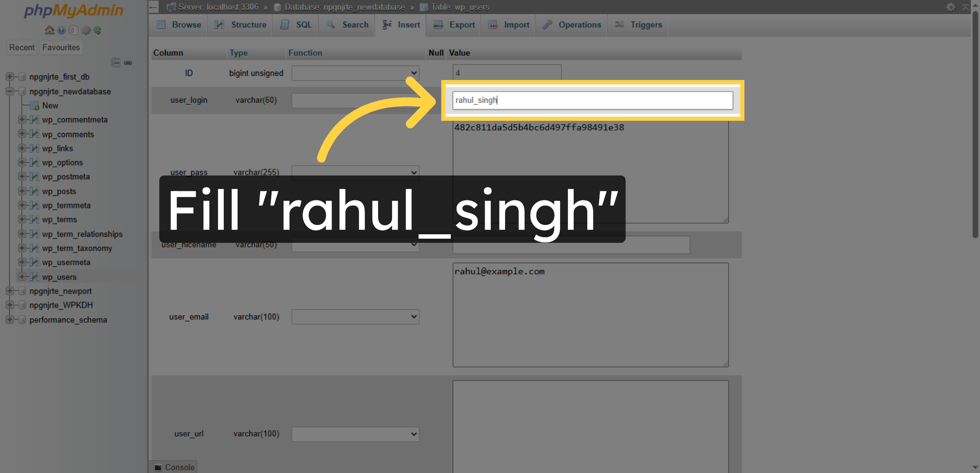Click the link with main panel icon
Screen dimensions: 980x473
point(128,62)
